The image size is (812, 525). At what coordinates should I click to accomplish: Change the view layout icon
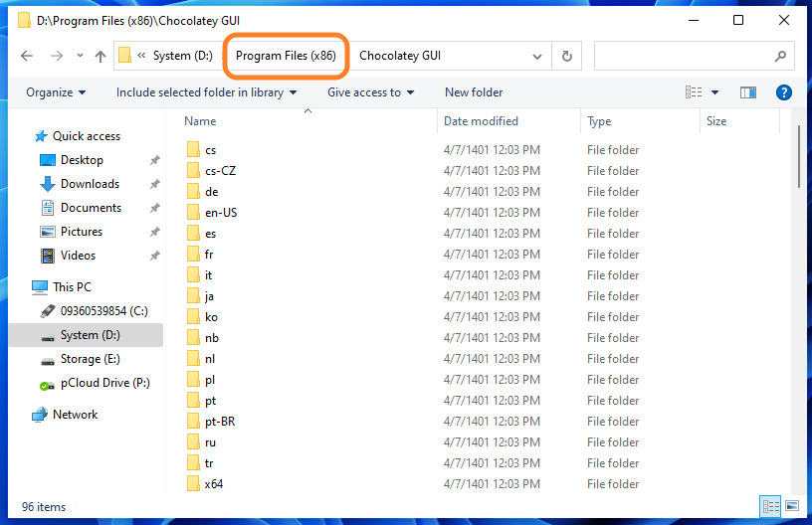[694, 92]
